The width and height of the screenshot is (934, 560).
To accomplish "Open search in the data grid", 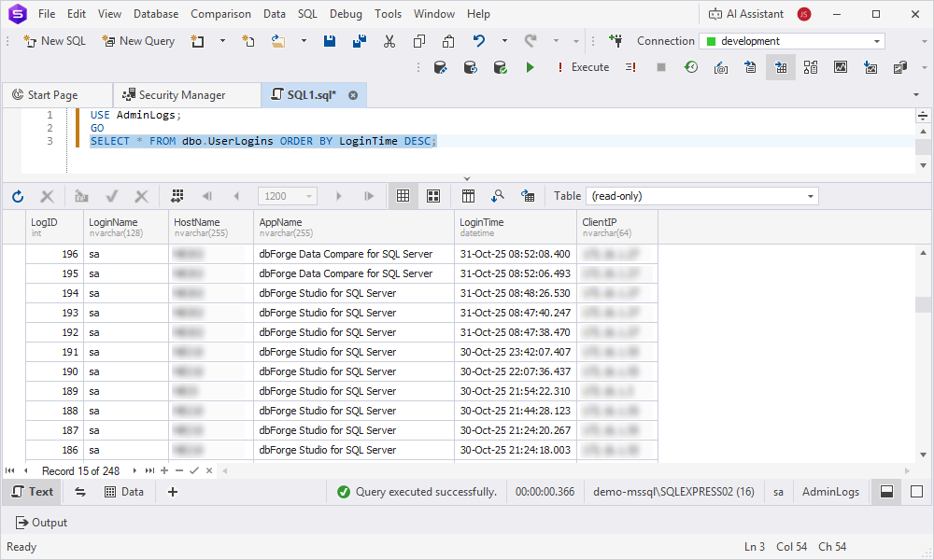I will 498,196.
